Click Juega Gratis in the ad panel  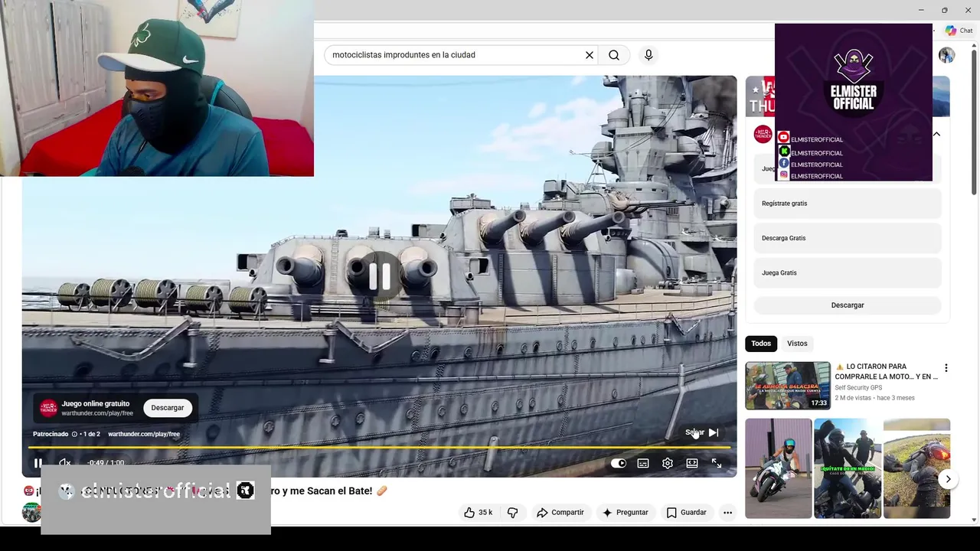(848, 272)
